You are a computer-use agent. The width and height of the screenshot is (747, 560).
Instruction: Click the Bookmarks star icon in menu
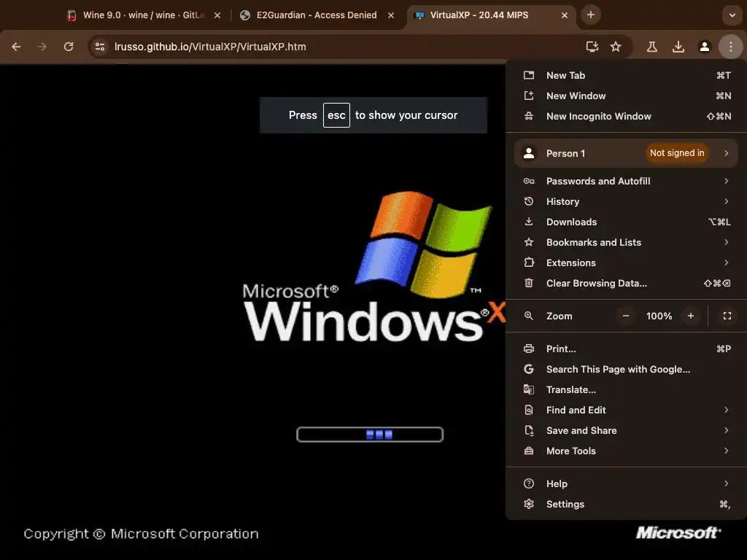pos(529,242)
